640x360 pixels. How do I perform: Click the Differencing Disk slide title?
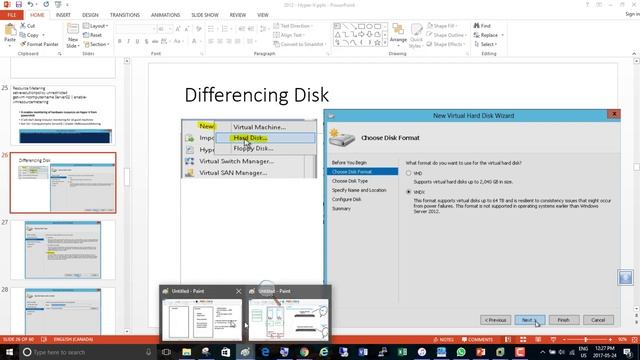256,95
